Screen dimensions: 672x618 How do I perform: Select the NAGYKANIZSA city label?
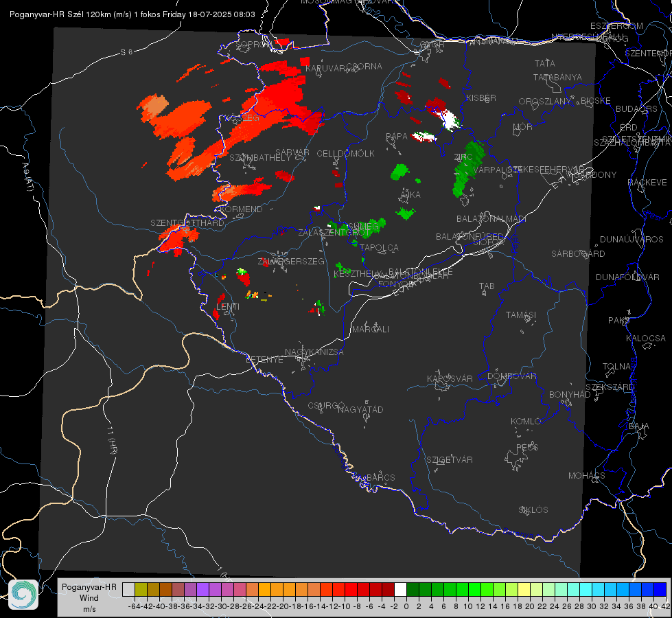pyautogui.click(x=314, y=352)
